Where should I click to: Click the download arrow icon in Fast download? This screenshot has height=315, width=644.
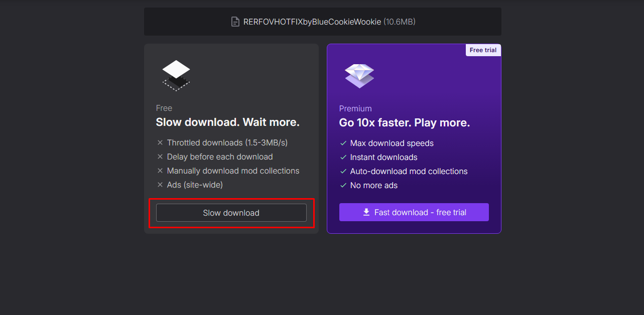366,212
